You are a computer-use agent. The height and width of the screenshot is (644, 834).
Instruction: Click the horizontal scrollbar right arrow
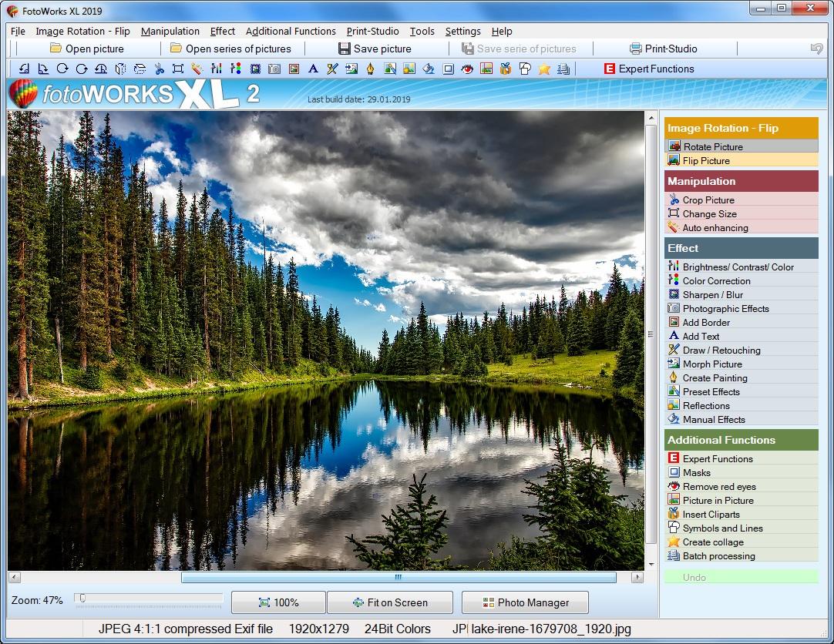click(637, 577)
